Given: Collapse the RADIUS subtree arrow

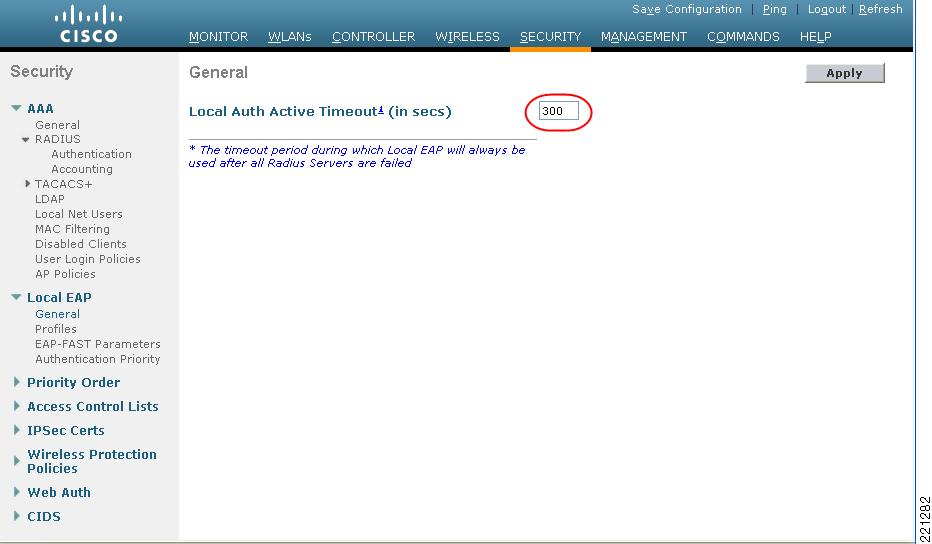Looking at the screenshot, I should click(x=26, y=140).
